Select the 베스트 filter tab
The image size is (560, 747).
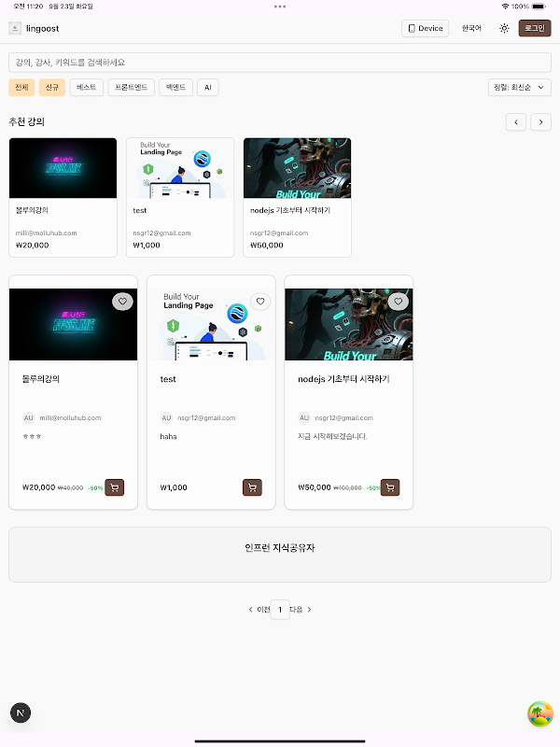pyautogui.click(x=87, y=87)
